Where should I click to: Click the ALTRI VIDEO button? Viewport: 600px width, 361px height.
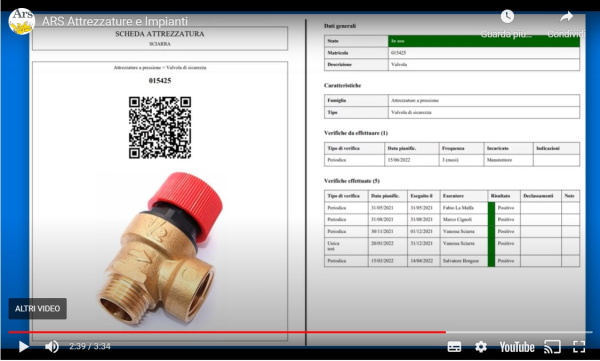click(x=38, y=309)
